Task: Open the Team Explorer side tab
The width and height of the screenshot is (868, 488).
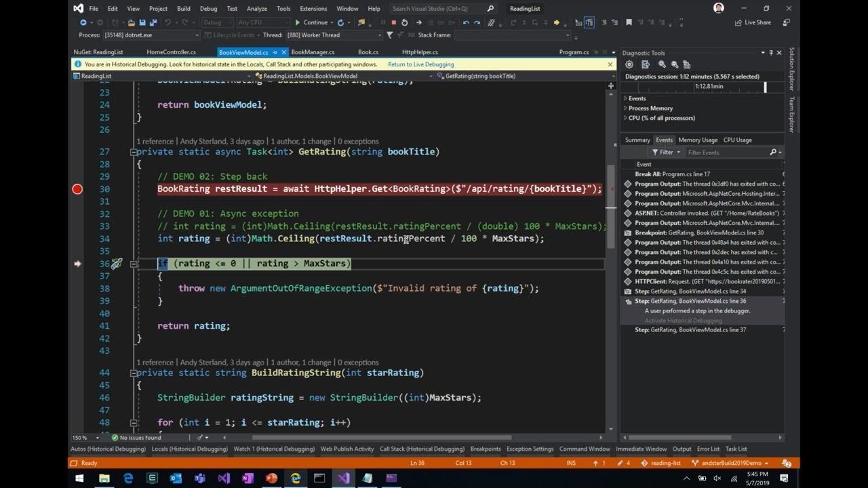Action: tap(791, 115)
